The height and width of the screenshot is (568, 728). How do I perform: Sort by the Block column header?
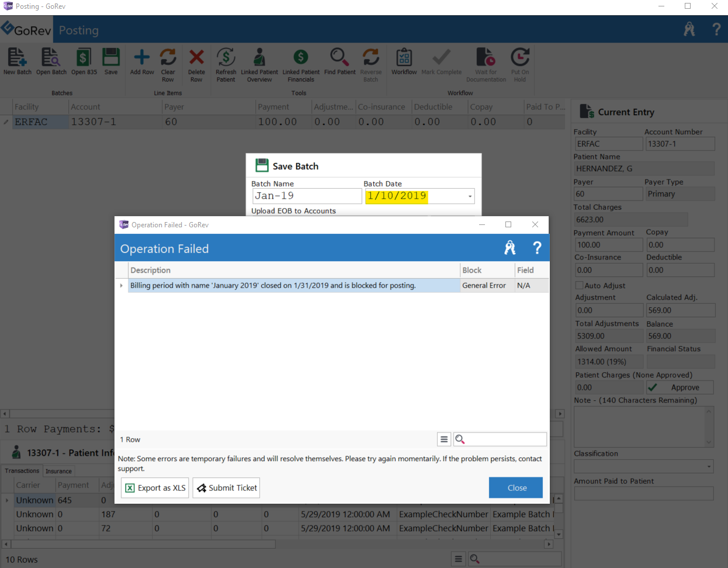(487, 270)
